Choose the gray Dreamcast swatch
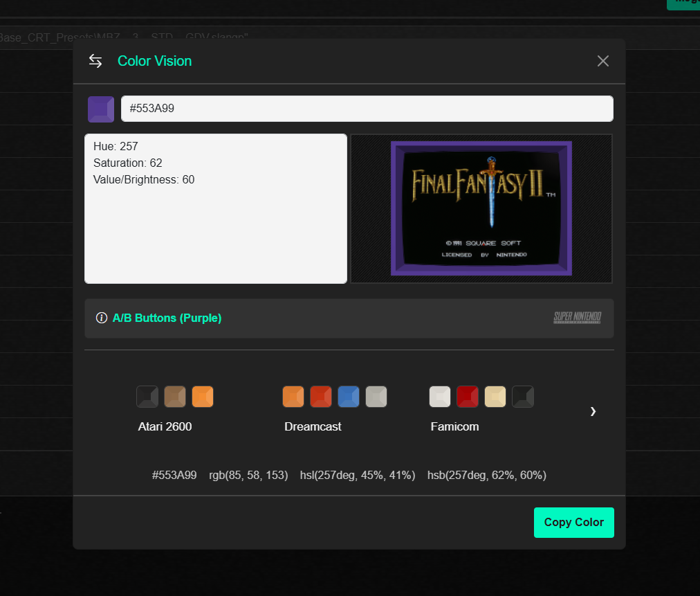The width and height of the screenshot is (700, 596). point(376,397)
